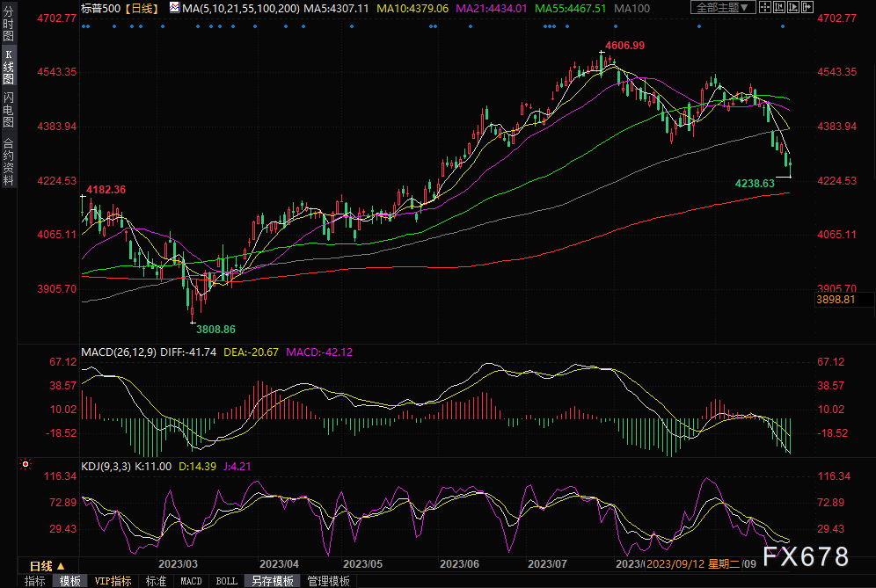The width and height of the screenshot is (876, 588).
Task: Click the 2023/07 date label
Action: pyautogui.click(x=547, y=564)
